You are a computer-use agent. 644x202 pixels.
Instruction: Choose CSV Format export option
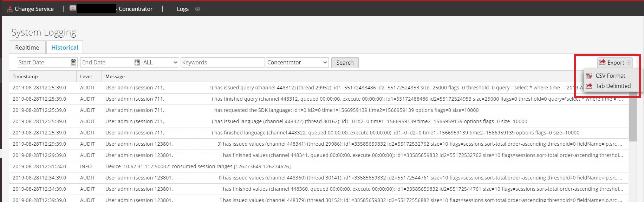point(610,76)
